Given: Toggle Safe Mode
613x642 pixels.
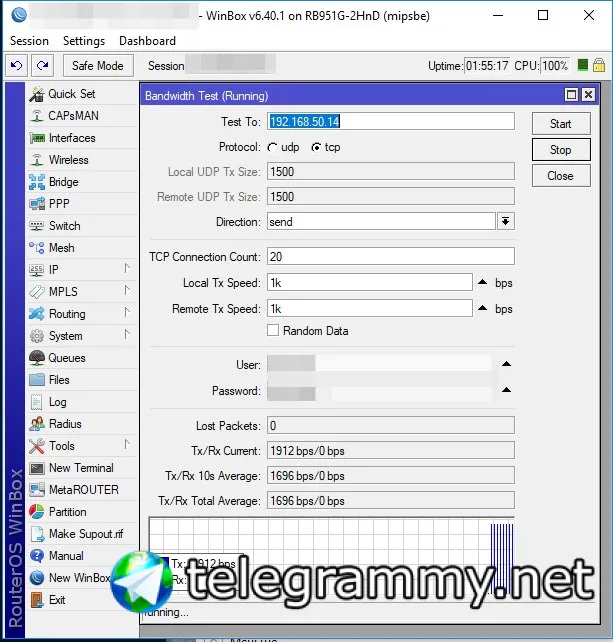Looking at the screenshot, I should [98, 66].
